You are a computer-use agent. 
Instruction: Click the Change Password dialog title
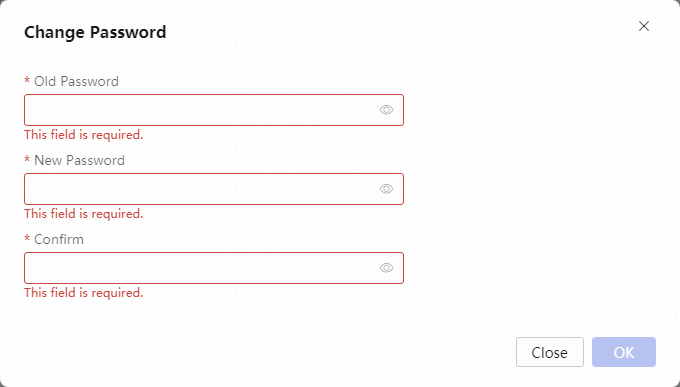tap(95, 32)
